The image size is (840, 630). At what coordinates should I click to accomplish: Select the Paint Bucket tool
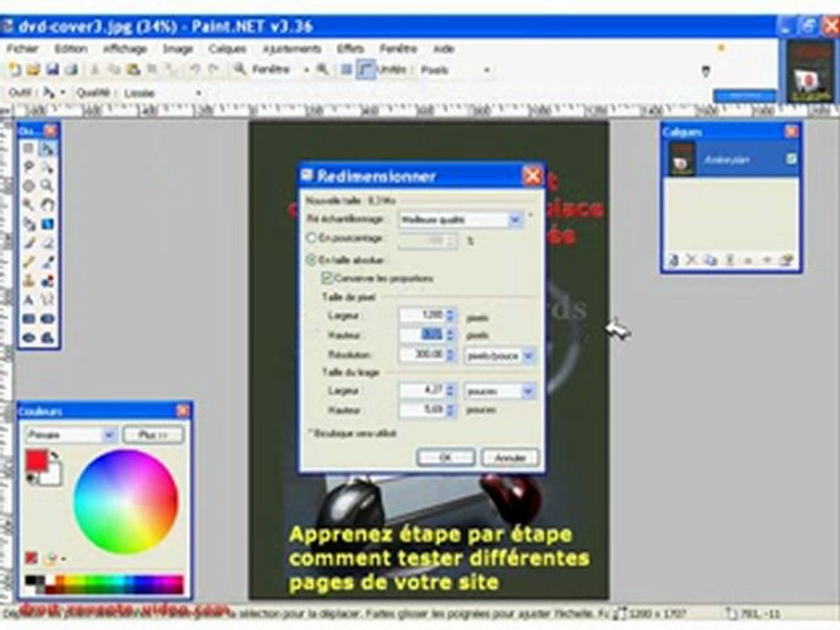tap(29, 224)
